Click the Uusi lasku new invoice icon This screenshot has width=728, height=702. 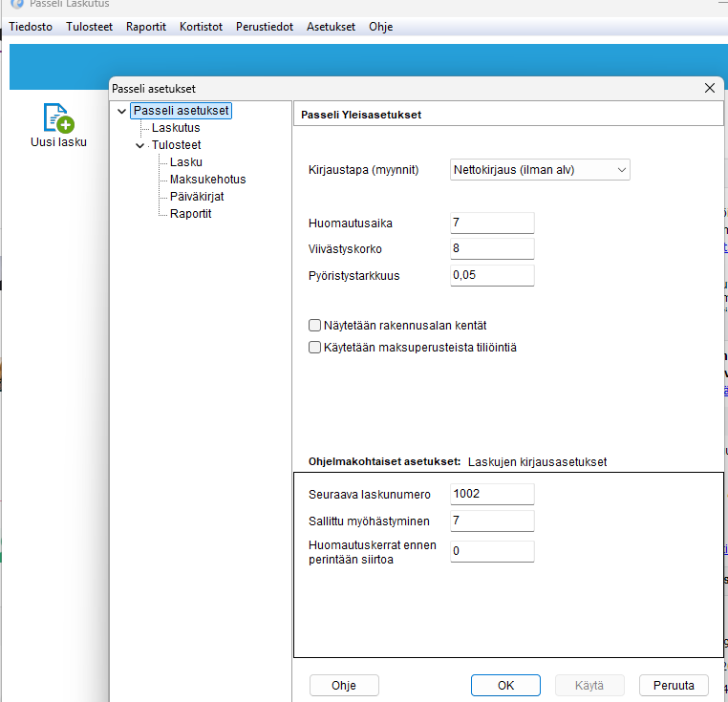58,117
